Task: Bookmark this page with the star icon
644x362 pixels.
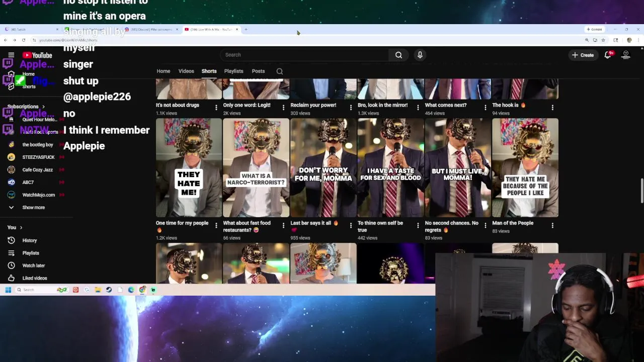Action: coord(603,40)
